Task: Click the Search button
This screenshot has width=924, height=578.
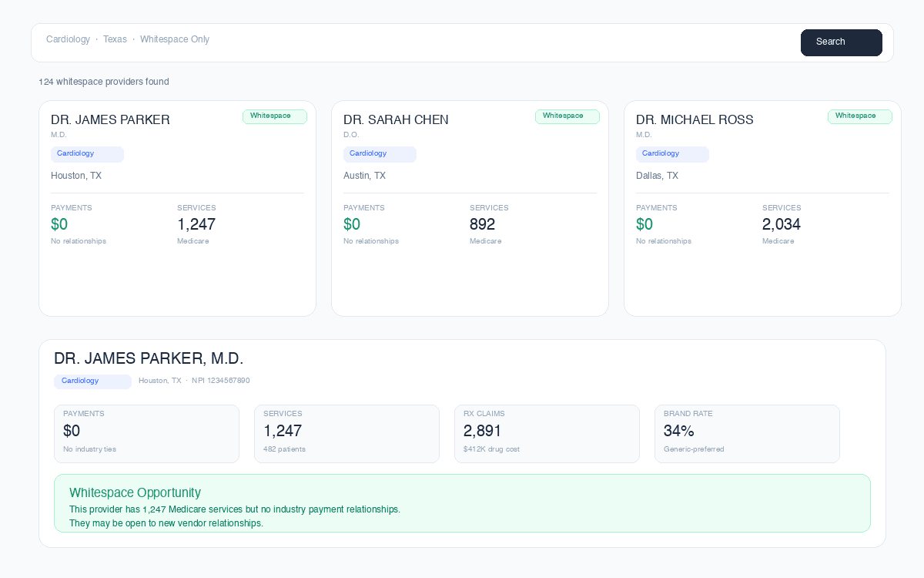Action: coord(841,42)
